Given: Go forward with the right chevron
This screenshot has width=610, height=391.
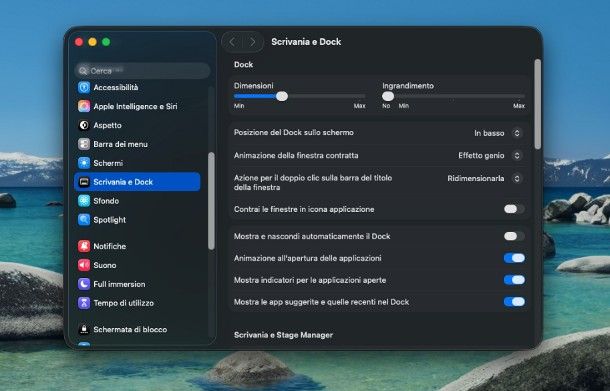Looking at the screenshot, I should pyautogui.click(x=253, y=42).
